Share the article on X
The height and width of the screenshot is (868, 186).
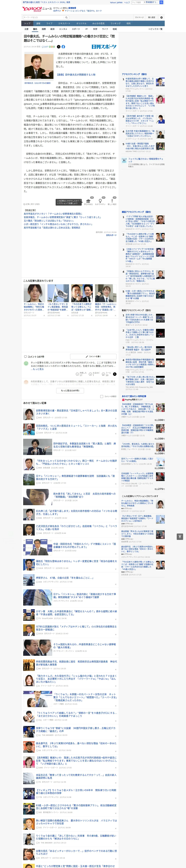[59, 47]
